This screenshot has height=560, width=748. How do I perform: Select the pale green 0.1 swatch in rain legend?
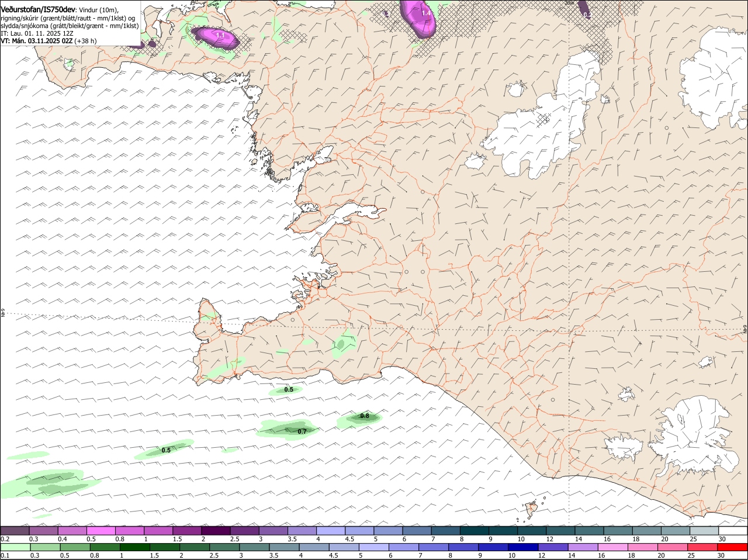click(x=15, y=547)
